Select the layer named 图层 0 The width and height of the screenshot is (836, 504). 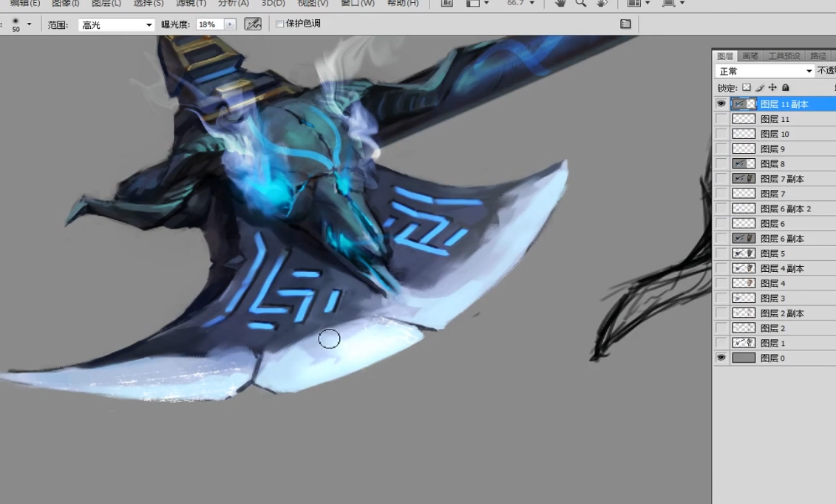(775, 358)
